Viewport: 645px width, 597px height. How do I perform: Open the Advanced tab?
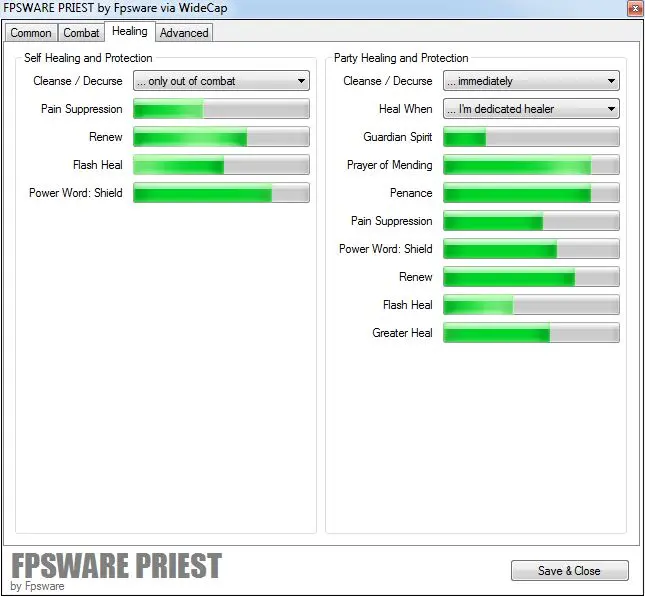coord(184,33)
